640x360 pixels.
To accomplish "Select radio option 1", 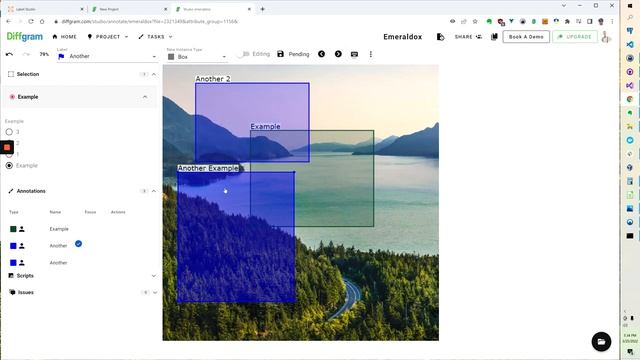I will click(x=9, y=155).
